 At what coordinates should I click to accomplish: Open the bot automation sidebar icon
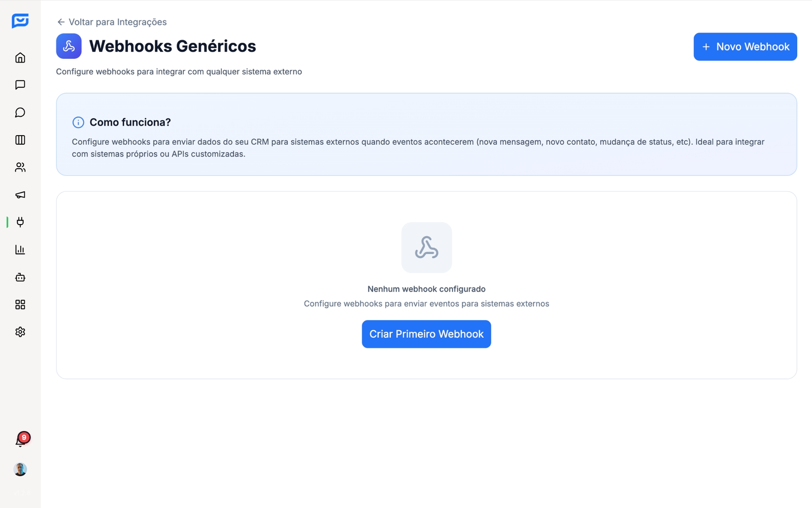20,277
